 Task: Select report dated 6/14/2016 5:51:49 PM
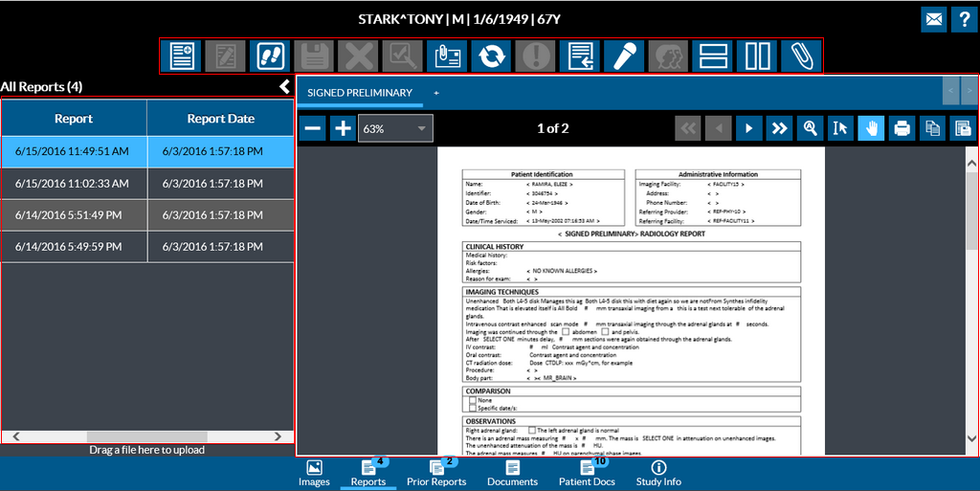tap(74, 215)
